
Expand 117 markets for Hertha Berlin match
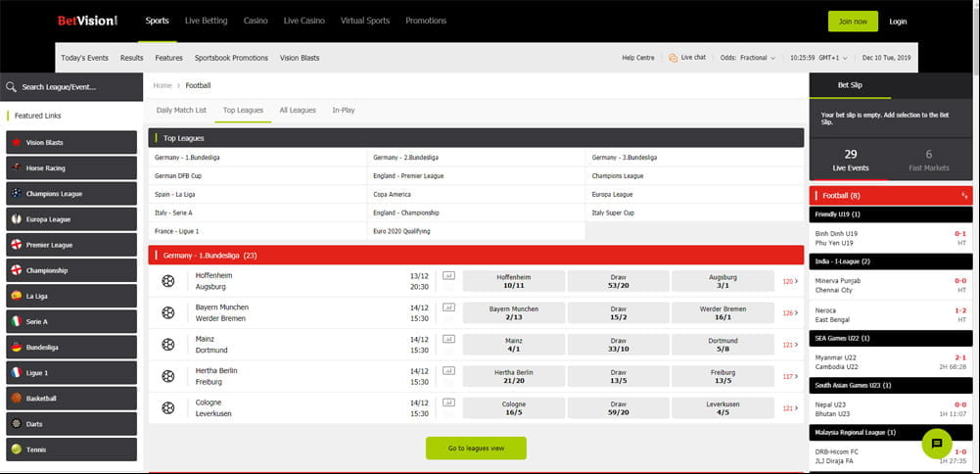point(791,376)
